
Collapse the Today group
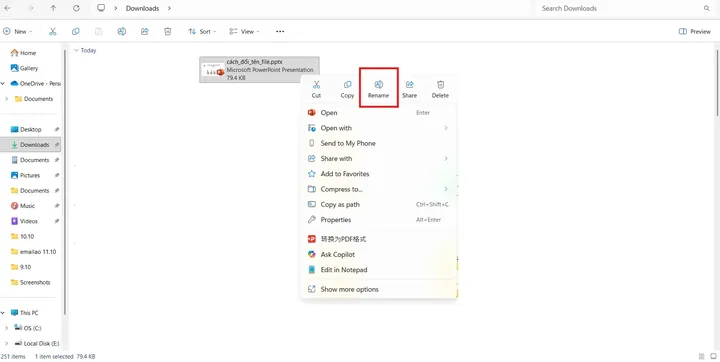pyautogui.click(x=76, y=51)
